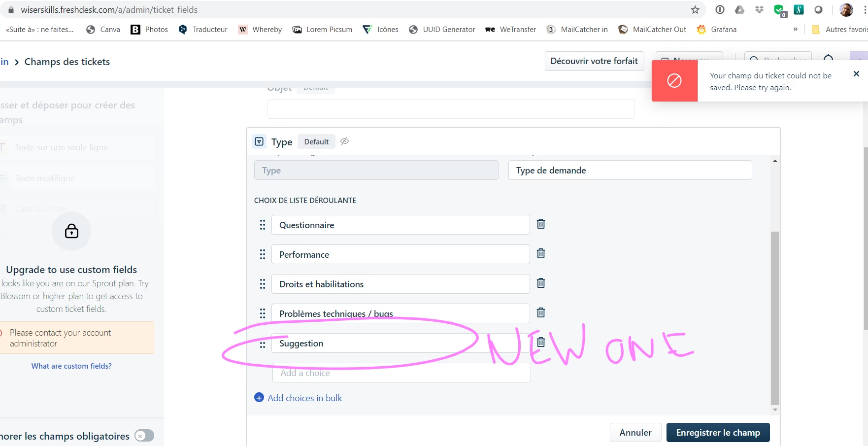This screenshot has width=868, height=446.
Task: Click the plus icon for bulk choices
Action: point(259,397)
